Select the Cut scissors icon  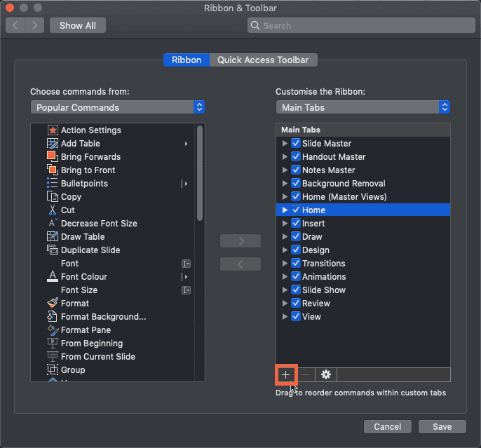point(52,210)
